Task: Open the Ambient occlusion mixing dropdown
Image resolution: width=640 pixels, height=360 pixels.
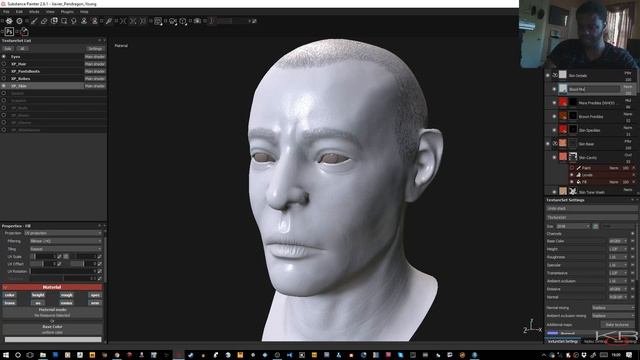Action: (613, 316)
